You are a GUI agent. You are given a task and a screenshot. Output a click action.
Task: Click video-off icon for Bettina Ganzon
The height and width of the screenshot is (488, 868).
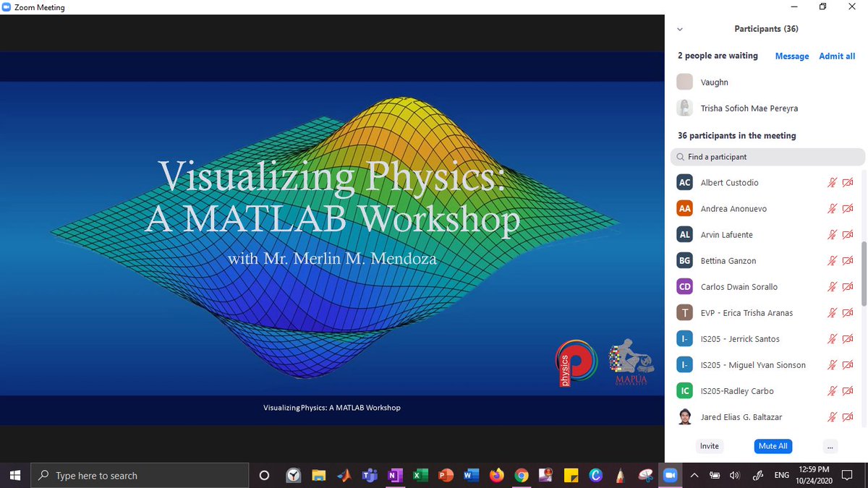tap(848, 261)
